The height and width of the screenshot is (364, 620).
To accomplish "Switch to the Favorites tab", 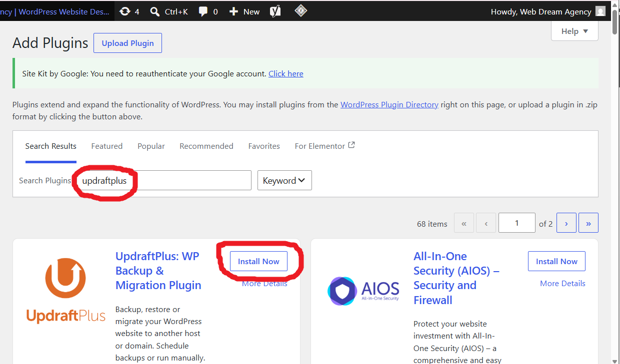I will point(264,146).
